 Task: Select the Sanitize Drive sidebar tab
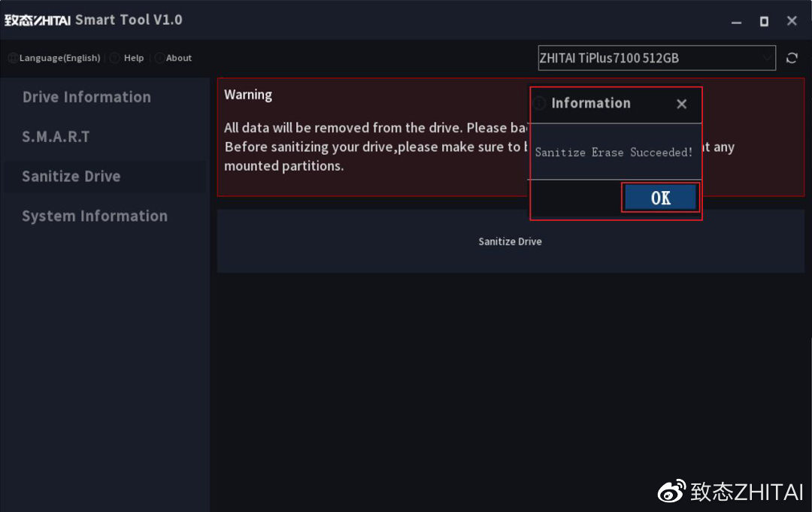[71, 177]
